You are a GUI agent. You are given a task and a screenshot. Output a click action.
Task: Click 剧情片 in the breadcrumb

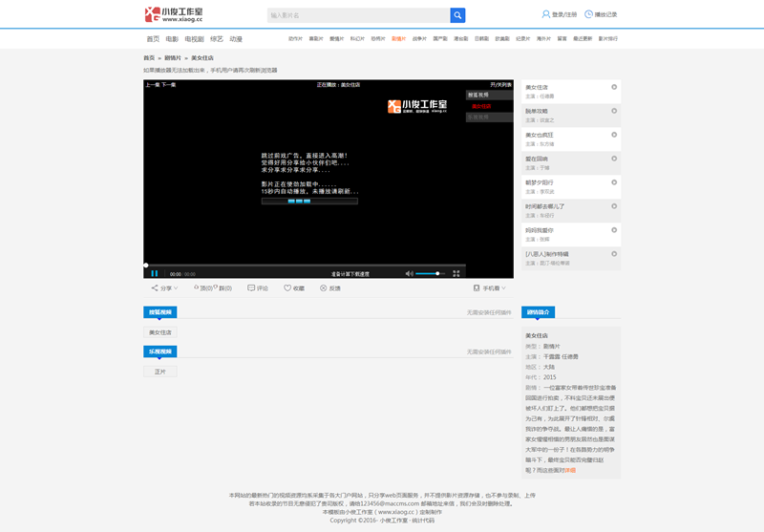coord(173,58)
